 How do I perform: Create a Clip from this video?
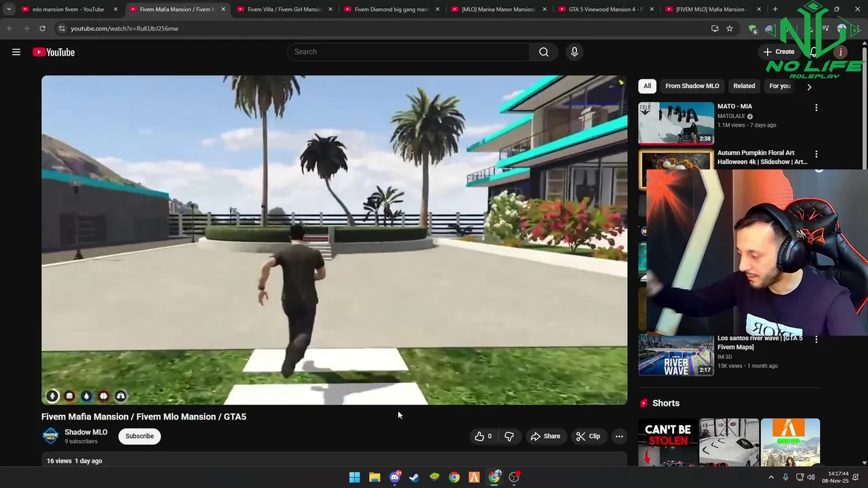coord(588,436)
